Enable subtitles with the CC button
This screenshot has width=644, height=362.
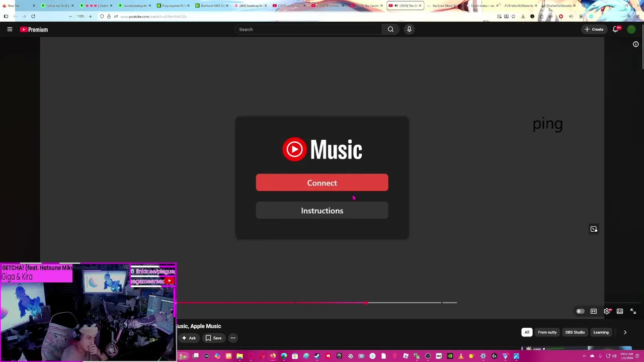(x=594, y=311)
